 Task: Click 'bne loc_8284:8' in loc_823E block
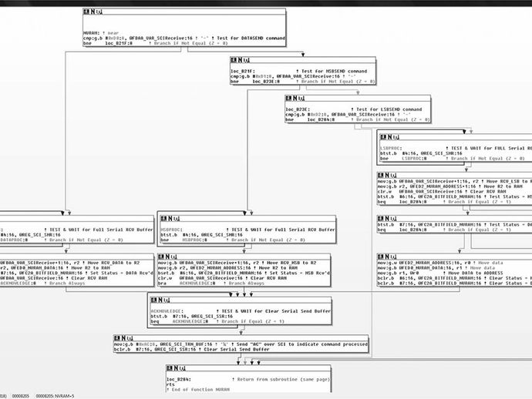pos(358,119)
